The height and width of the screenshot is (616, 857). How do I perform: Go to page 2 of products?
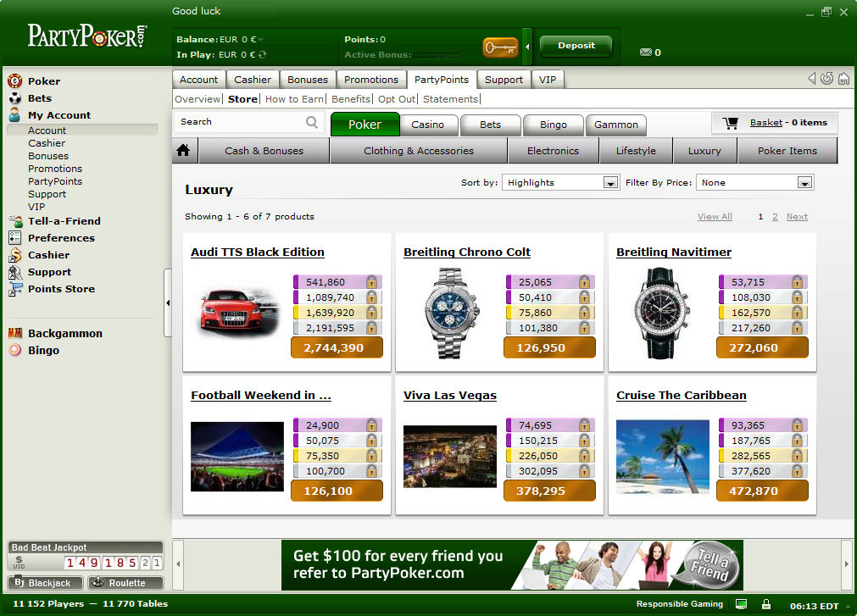tap(775, 217)
